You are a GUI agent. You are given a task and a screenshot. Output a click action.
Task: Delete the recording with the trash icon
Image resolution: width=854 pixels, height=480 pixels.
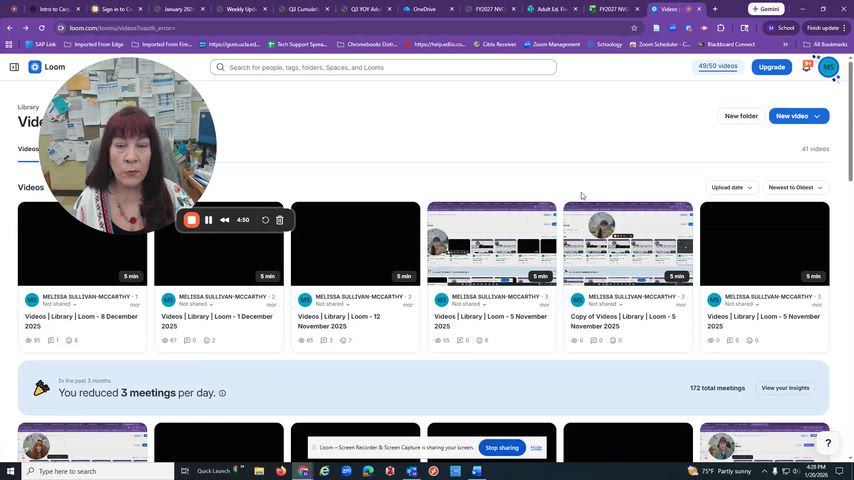(280, 220)
